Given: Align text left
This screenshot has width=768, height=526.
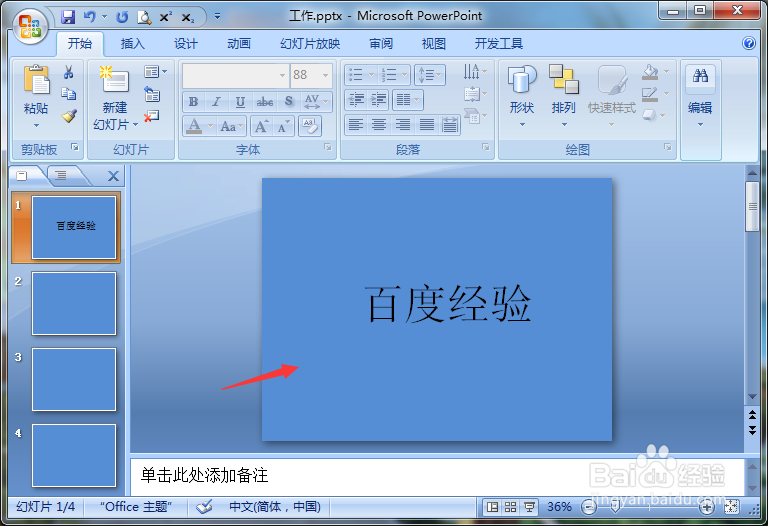Looking at the screenshot, I should point(356,125).
